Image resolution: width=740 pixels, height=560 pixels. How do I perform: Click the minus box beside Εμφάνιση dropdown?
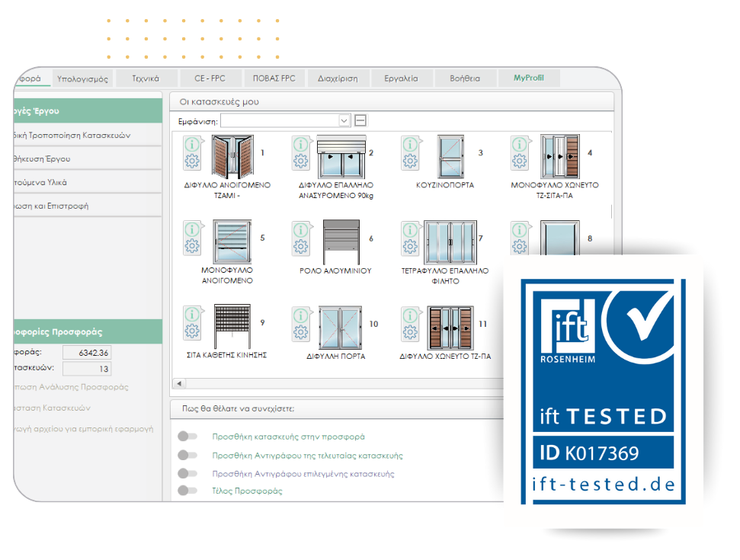click(360, 120)
